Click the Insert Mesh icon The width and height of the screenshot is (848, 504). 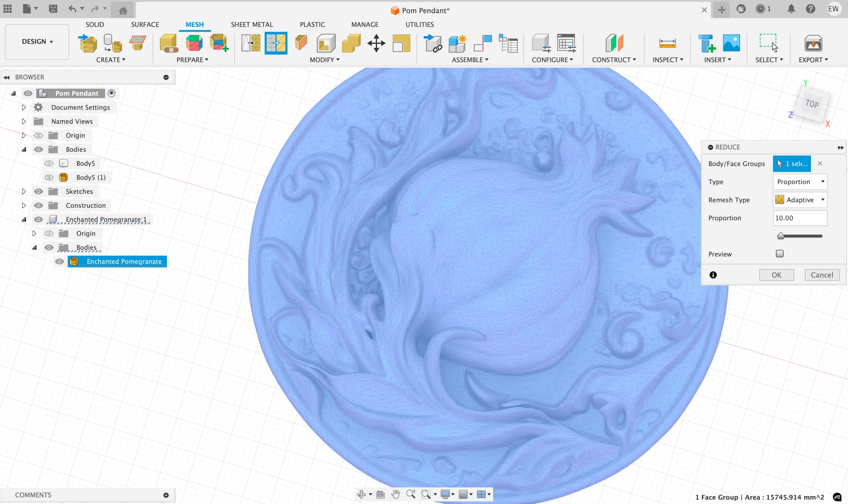pos(88,43)
